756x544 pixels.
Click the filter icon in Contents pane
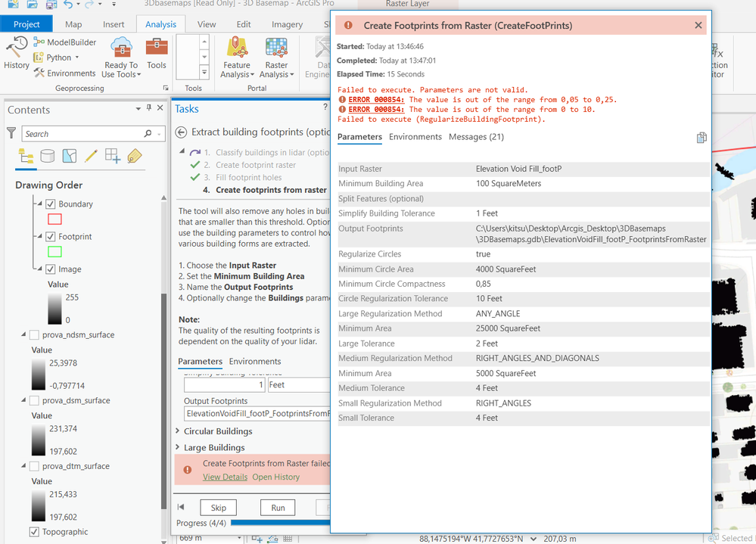[x=11, y=133]
